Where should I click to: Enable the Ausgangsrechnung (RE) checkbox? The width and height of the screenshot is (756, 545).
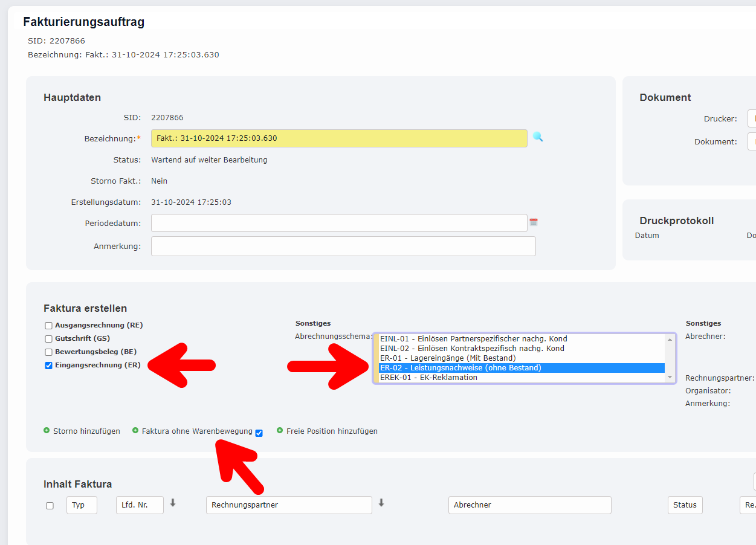(48, 325)
